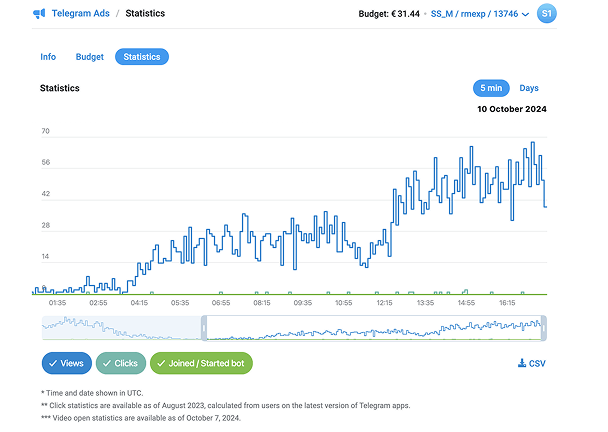Image resolution: width=608 pixels, height=432 pixels.
Task: Toggle the Clicks series visibility
Action: pyautogui.click(x=121, y=363)
